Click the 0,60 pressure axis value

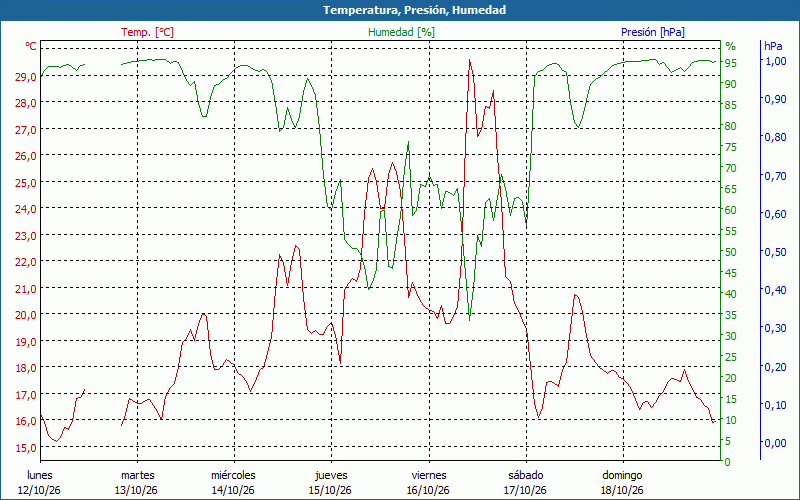775,214
